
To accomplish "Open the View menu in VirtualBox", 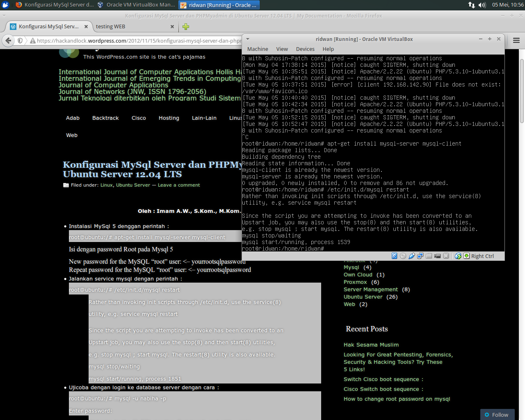I will point(282,49).
